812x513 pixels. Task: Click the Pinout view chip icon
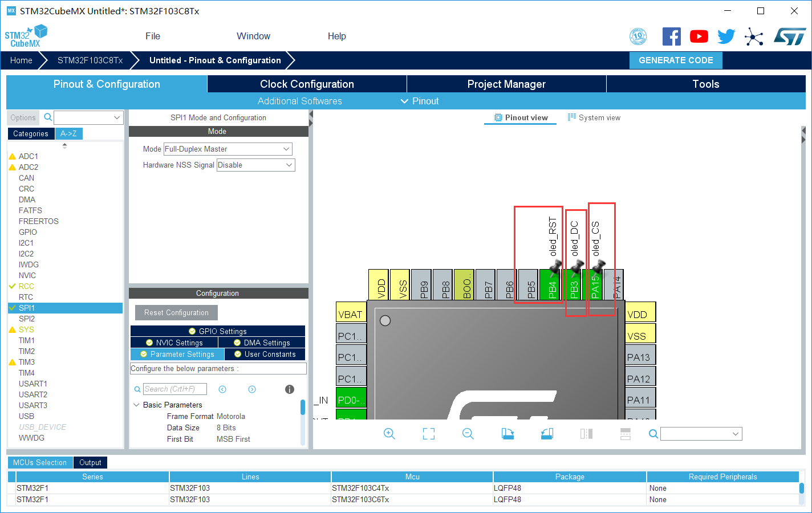tap(498, 117)
